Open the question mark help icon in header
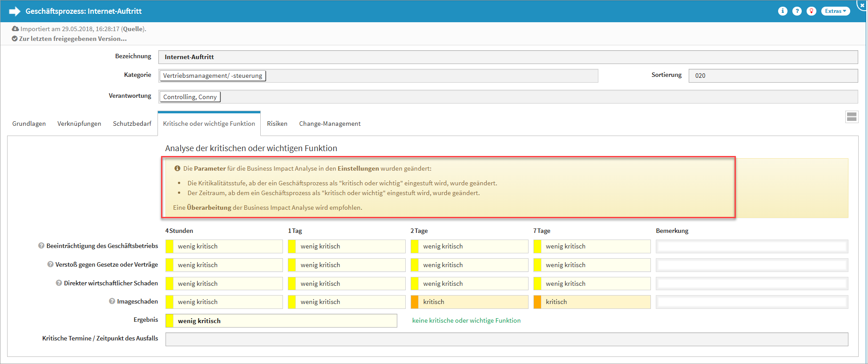 click(797, 11)
